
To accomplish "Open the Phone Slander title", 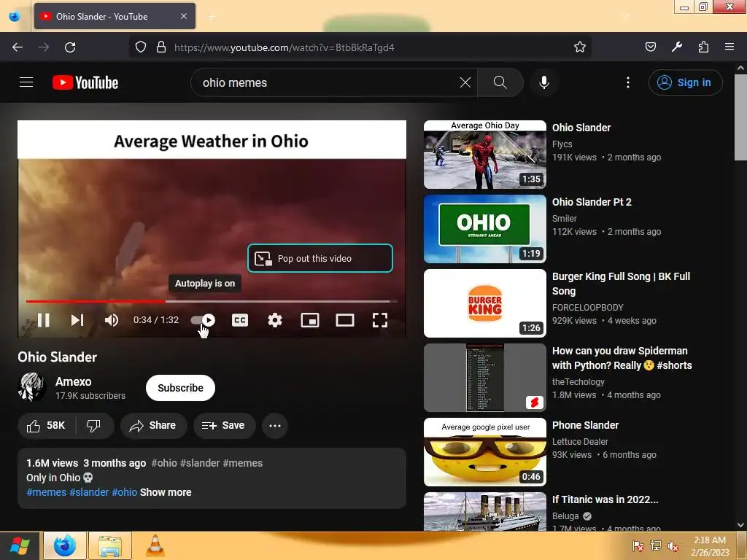I will click(x=585, y=425).
